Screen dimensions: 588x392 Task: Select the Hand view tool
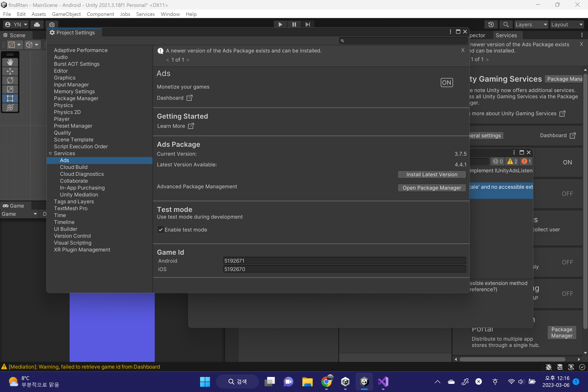[x=10, y=62]
